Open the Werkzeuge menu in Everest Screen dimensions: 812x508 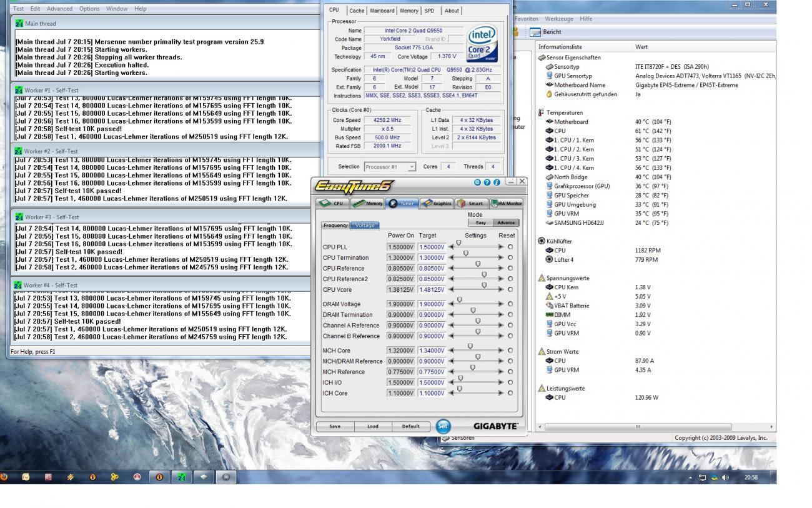(x=560, y=19)
